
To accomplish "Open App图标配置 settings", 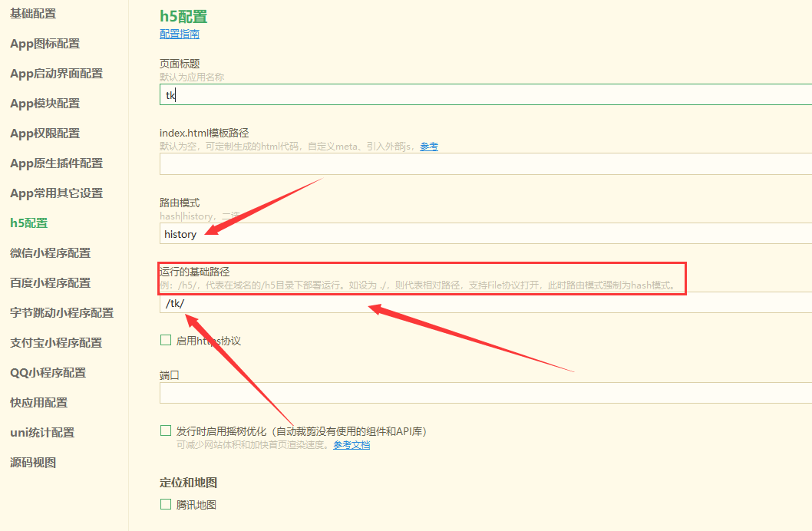I will pos(44,43).
